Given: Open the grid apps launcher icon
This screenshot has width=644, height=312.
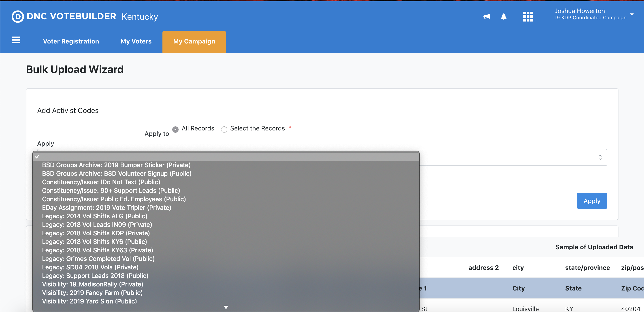Looking at the screenshot, I should 528,17.
